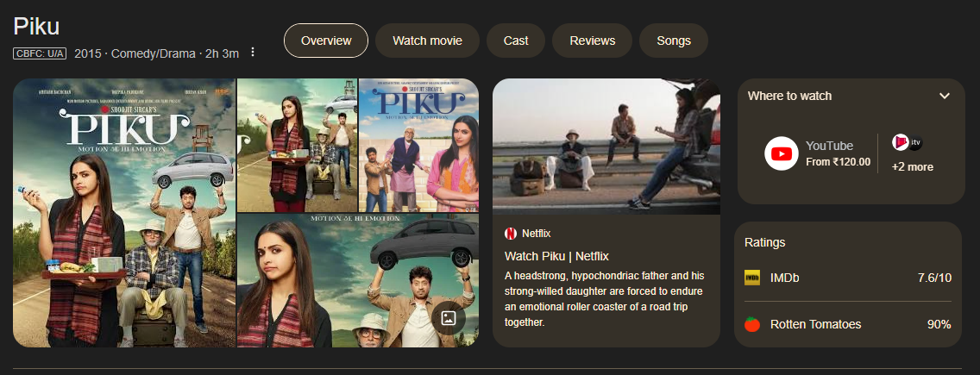The width and height of the screenshot is (980, 375).
Task: Switch to the Overview tab
Action: tap(326, 41)
